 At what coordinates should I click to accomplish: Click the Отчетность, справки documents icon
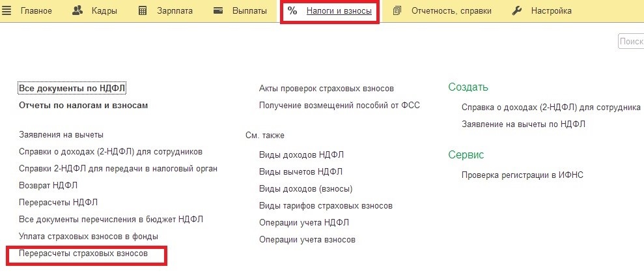pyautogui.click(x=397, y=10)
